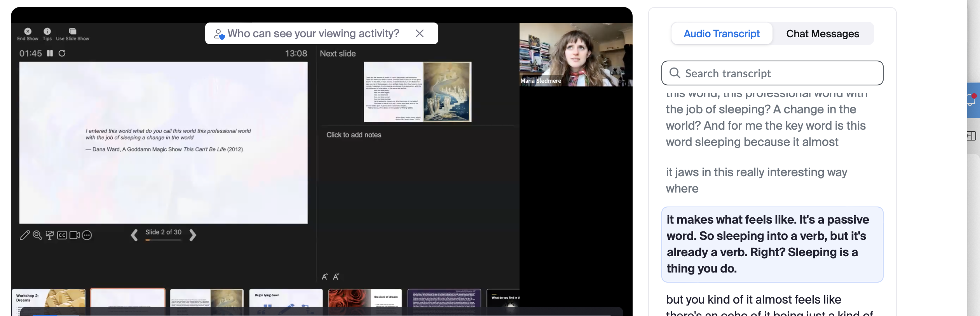
Task: Open the Tips info icon
Action: 47,31
